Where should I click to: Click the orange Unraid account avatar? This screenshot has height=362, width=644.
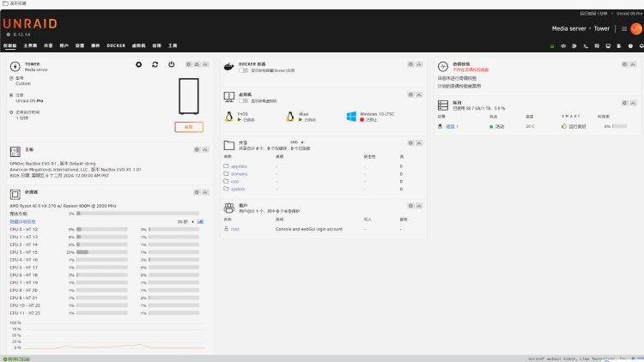tap(636, 28)
